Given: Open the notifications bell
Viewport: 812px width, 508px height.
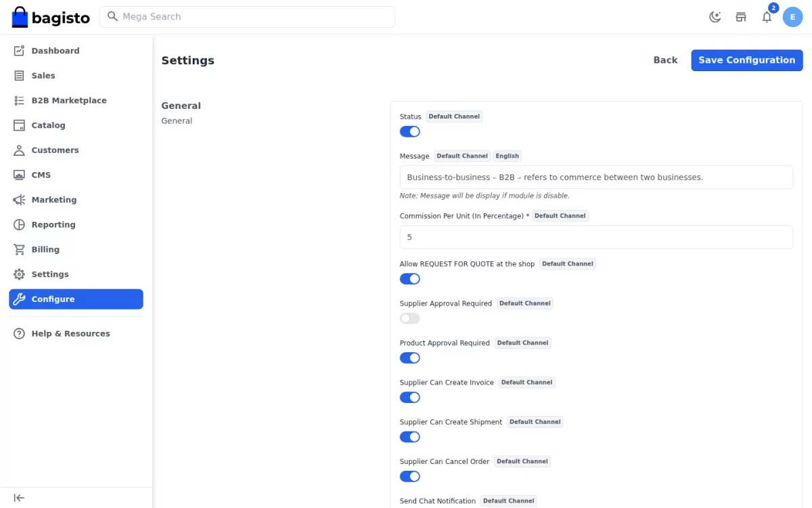Looking at the screenshot, I should [x=767, y=17].
